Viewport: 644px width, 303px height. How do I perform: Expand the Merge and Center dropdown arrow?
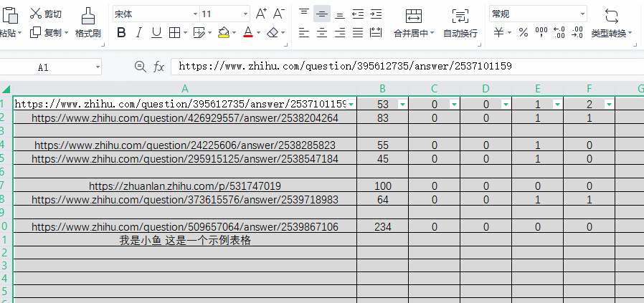coord(432,33)
